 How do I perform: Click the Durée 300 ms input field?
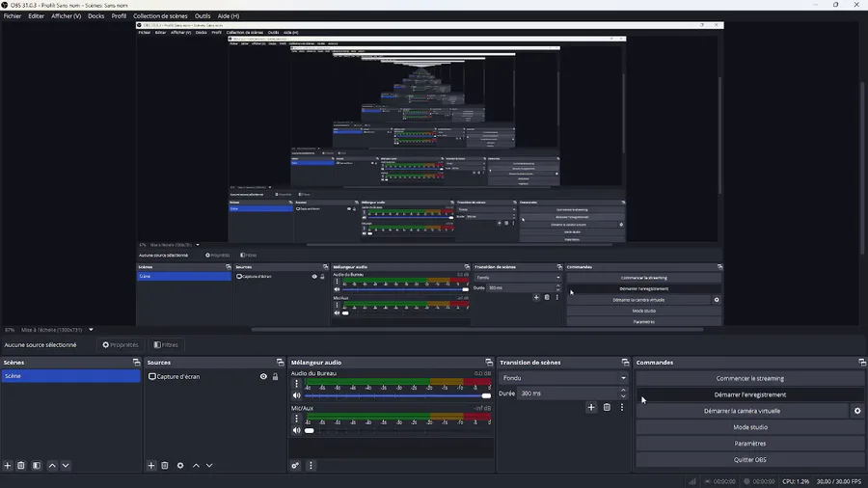[568, 393]
